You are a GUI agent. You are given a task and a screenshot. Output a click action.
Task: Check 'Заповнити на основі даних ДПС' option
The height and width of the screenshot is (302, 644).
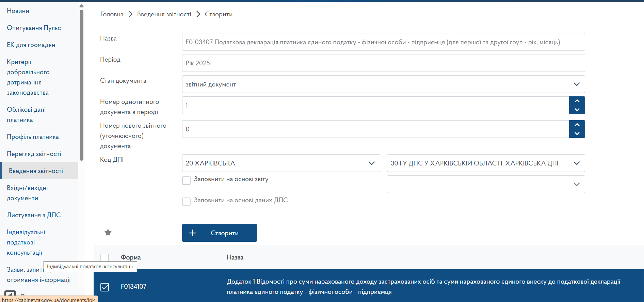tap(187, 202)
